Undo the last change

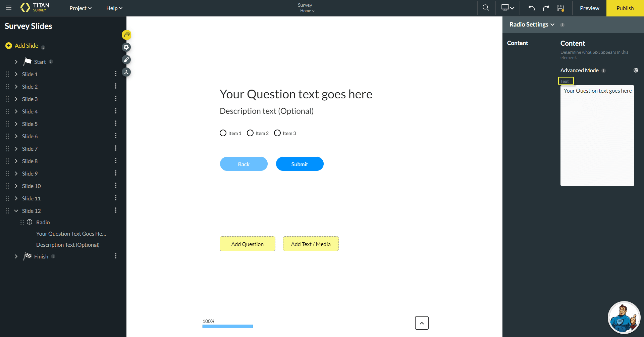point(531,8)
